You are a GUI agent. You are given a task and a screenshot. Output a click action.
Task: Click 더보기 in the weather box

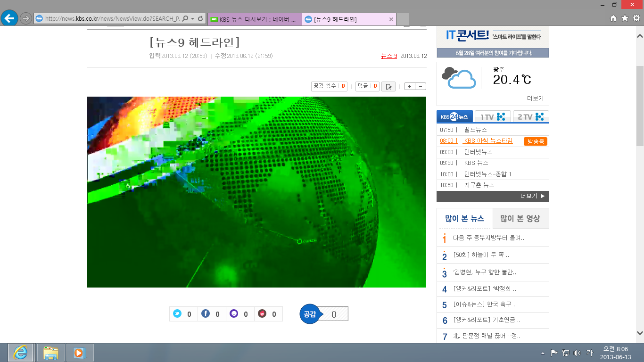click(535, 99)
